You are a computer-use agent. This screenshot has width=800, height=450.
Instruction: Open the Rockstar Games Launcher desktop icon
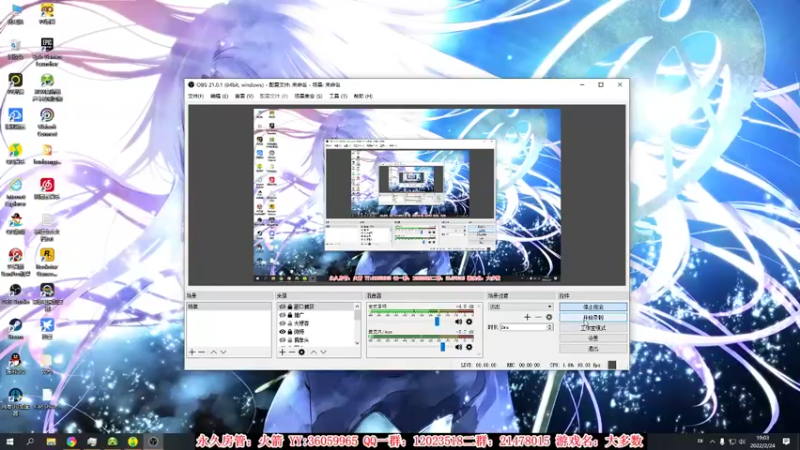tap(47, 262)
